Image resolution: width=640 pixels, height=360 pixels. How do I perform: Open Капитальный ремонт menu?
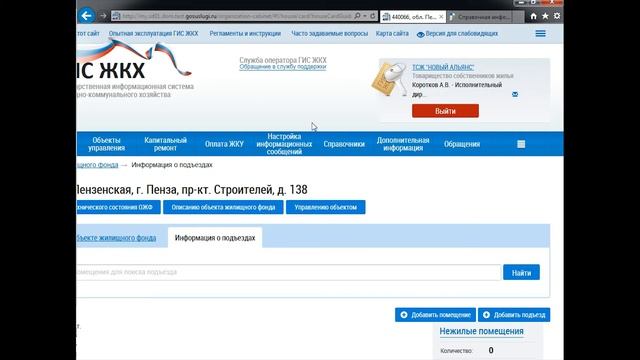(x=165, y=144)
